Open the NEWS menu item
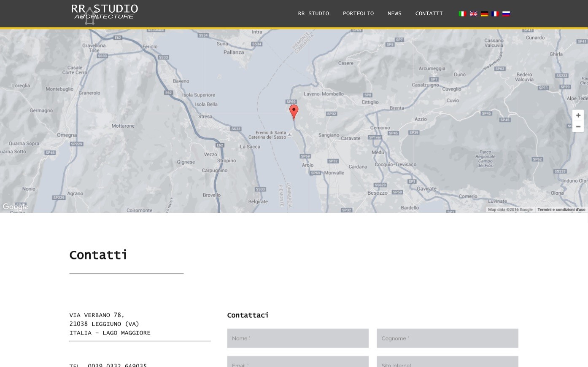This screenshot has width=588, height=367. (394, 13)
